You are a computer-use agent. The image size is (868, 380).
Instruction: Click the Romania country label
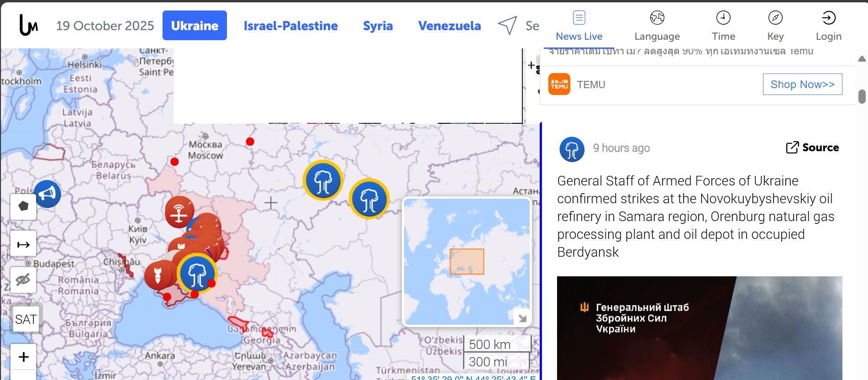point(78,285)
